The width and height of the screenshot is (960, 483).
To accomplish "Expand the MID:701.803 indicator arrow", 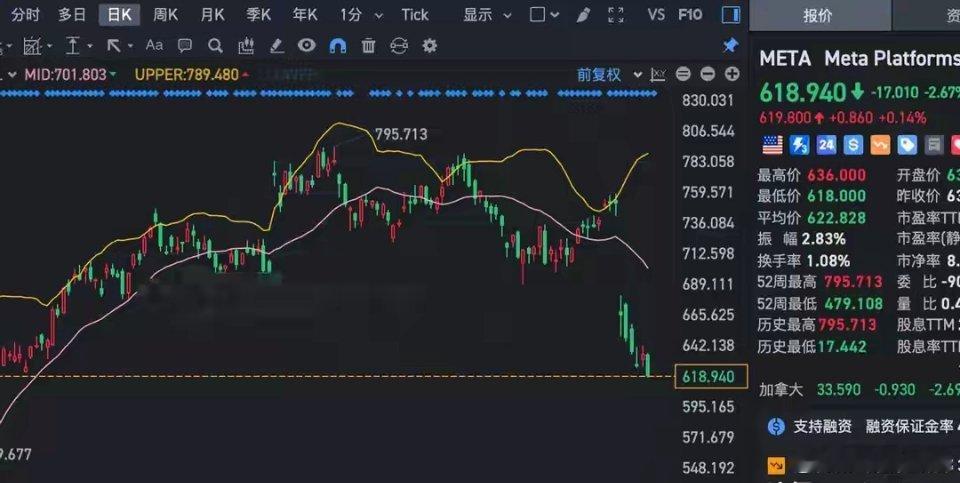I will click(112, 75).
